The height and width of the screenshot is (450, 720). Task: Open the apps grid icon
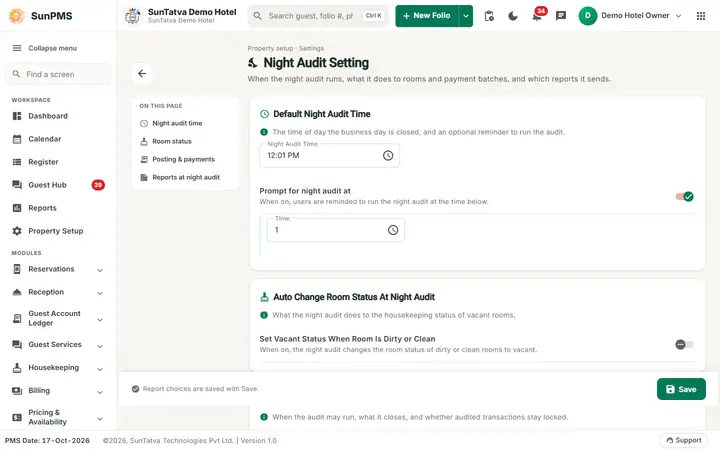click(x=701, y=16)
